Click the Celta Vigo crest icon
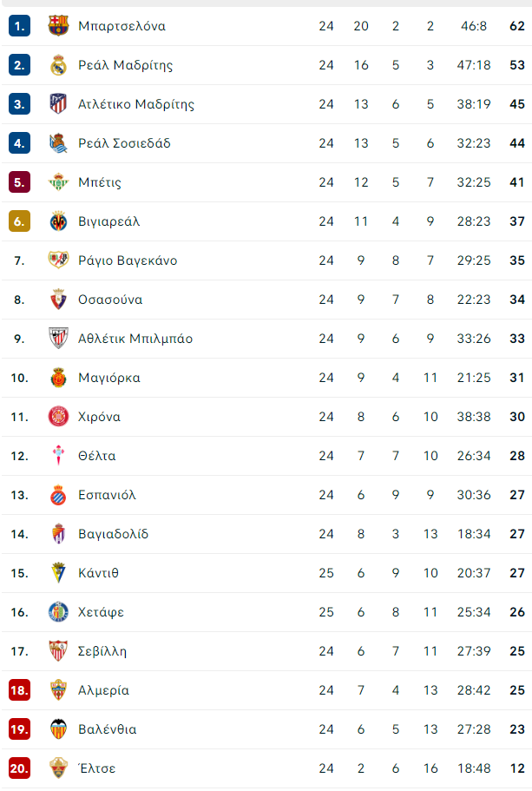 (58, 456)
